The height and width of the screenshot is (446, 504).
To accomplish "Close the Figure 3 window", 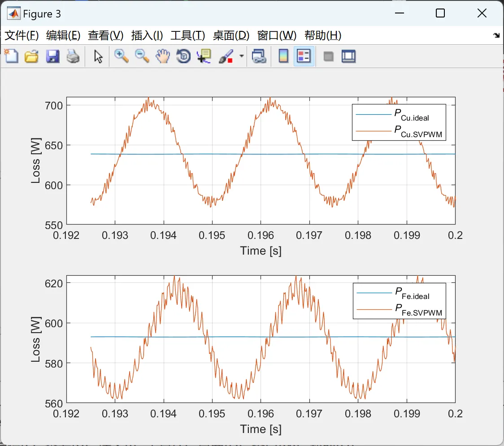I will coord(482,13).
